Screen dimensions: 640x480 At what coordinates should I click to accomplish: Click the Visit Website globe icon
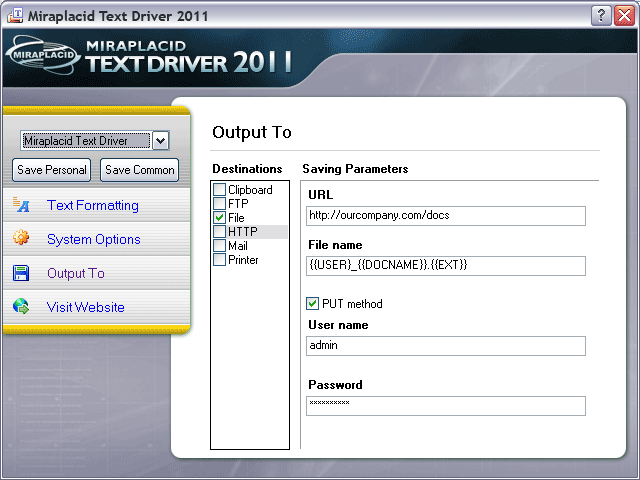21,306
